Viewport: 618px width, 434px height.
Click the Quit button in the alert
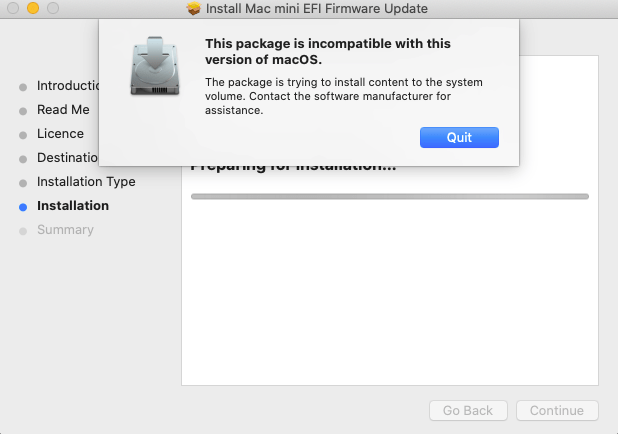pos(459,137)
